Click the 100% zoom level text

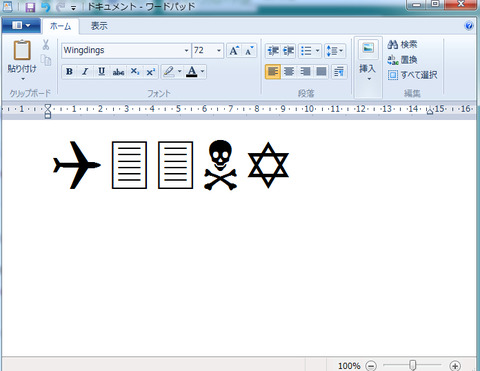tap(349, 366)
